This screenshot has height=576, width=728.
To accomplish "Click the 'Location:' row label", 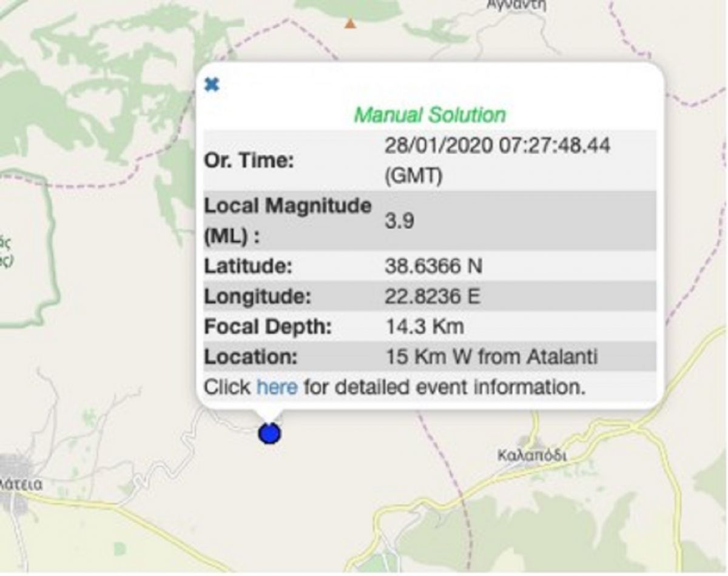I will click(251, 357).
